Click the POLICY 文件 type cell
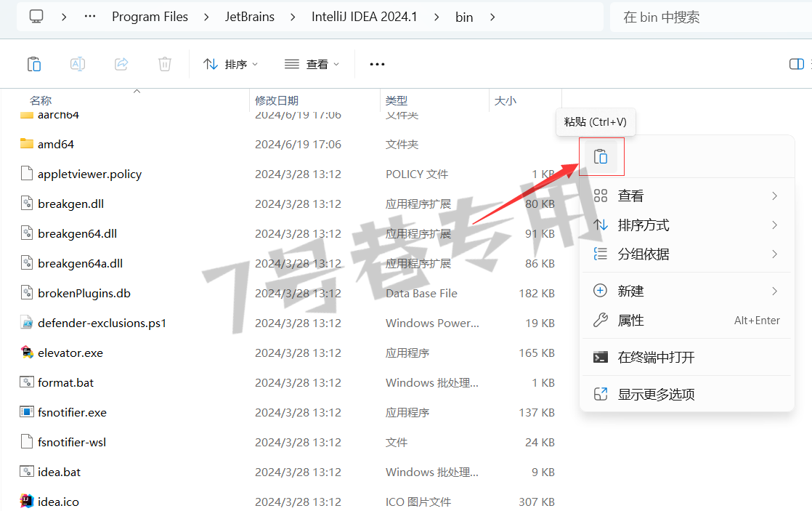This screenshot has width=812, height=511. tap(417, 174)
